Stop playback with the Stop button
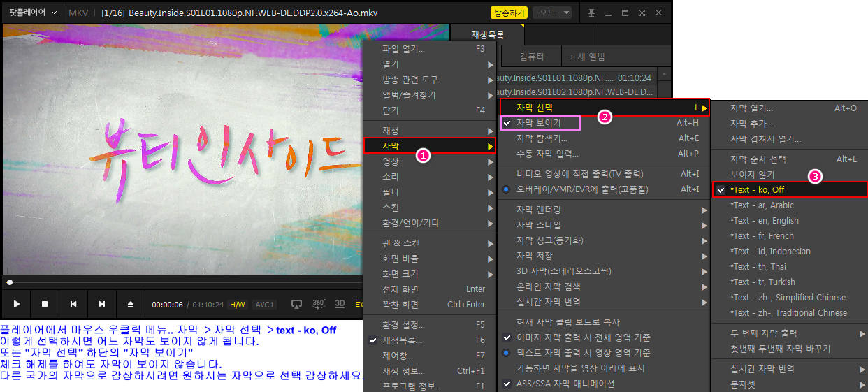Viewport: 868px width, 392px height. click(x=45, y=304)
